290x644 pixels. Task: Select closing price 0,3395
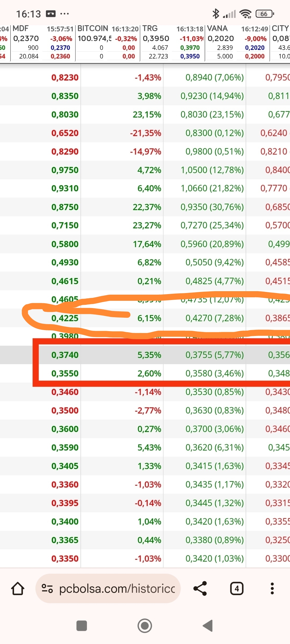[x=65, y=503]
